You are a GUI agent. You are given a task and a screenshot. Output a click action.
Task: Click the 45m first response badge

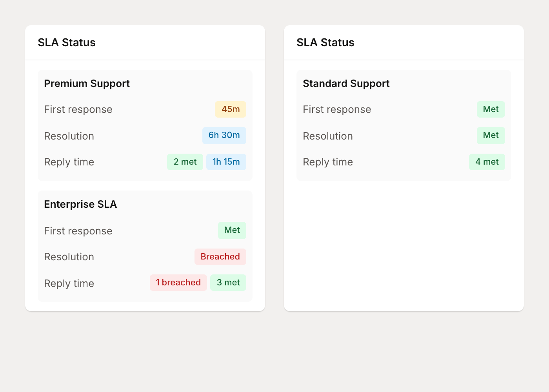click(230, 109)
